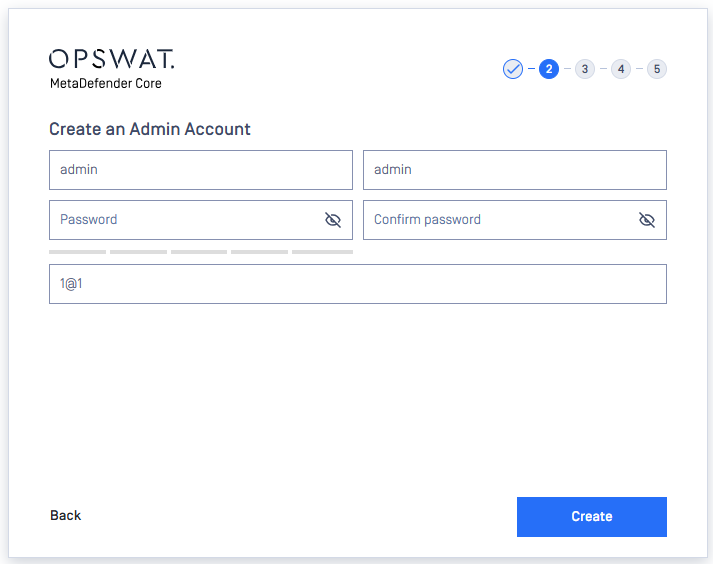Click first password strength bar segment

[x=77, y=252]
